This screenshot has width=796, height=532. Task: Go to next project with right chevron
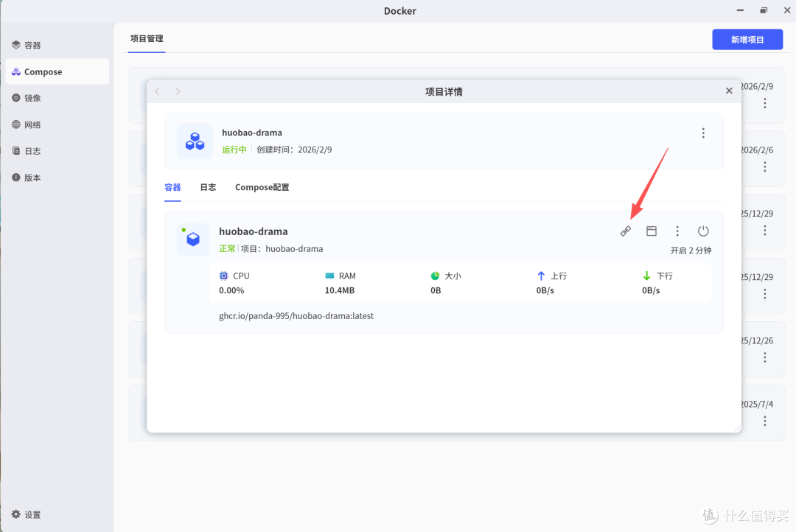tap(178, 91)
